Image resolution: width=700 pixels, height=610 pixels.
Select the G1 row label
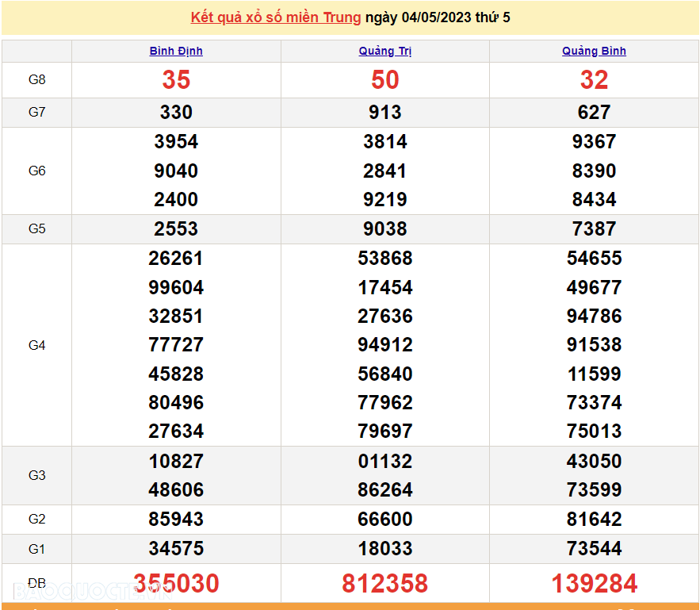click(x=36, y=548)
